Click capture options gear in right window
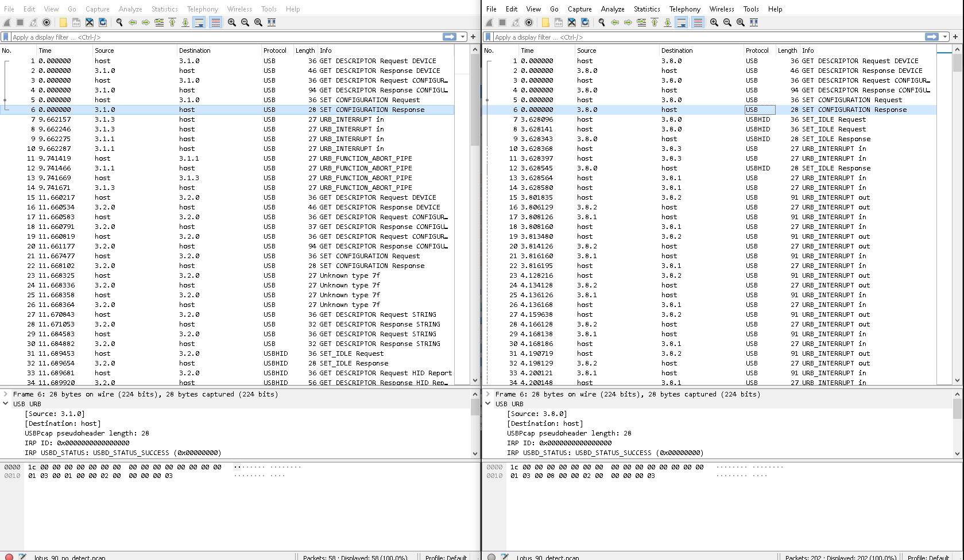Viewport: 964px width, 560px height. (529, 22)
